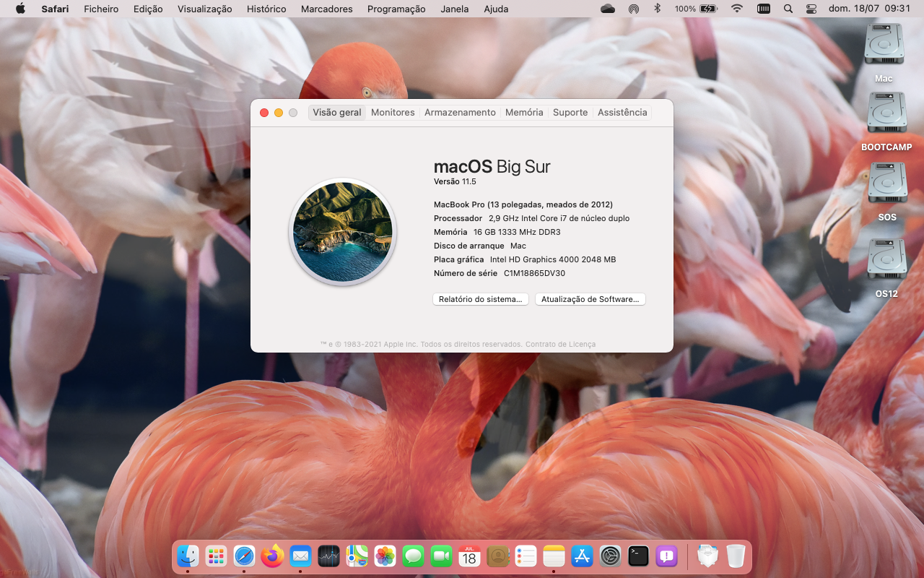Switch to the Memória tab

pos(524,112)
